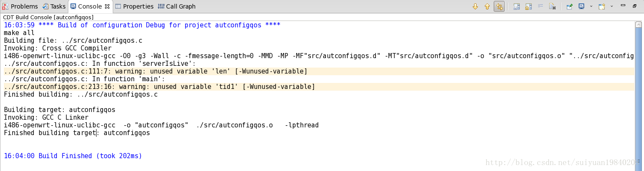Click the Tasks tab checklist icon
The width and height of the screenshot is (644, 171).
[x=46, y=6]
